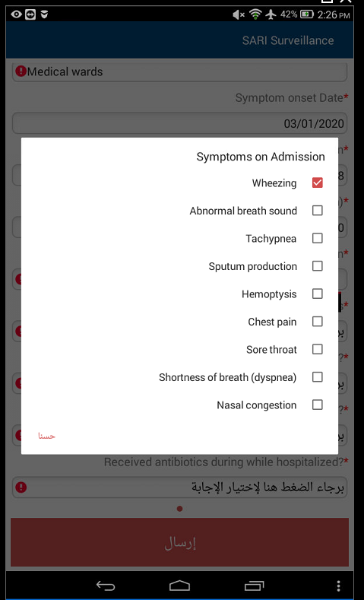Check the Chest pain option

click(x=318, y=322)
